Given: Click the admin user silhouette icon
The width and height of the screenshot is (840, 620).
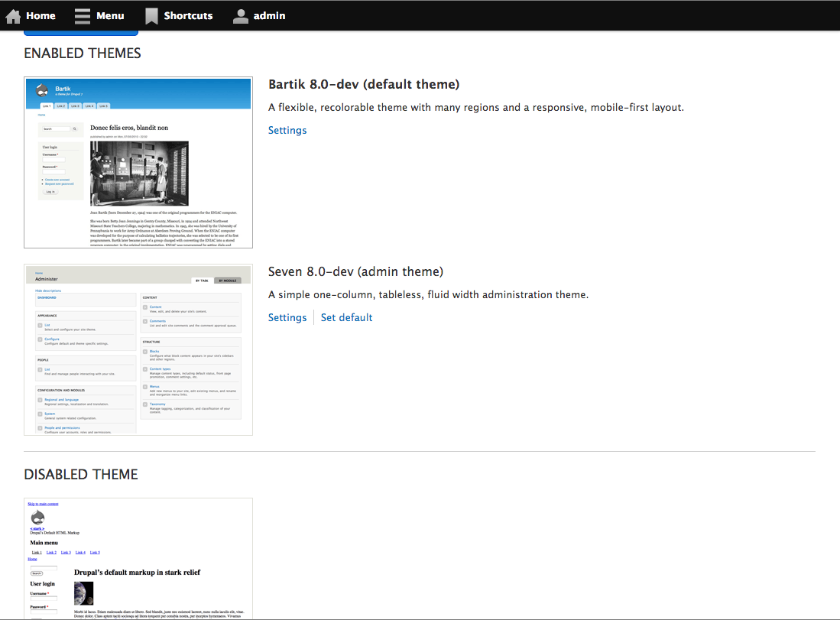Looking at the screenshot, I should click(x=241, y=16).
